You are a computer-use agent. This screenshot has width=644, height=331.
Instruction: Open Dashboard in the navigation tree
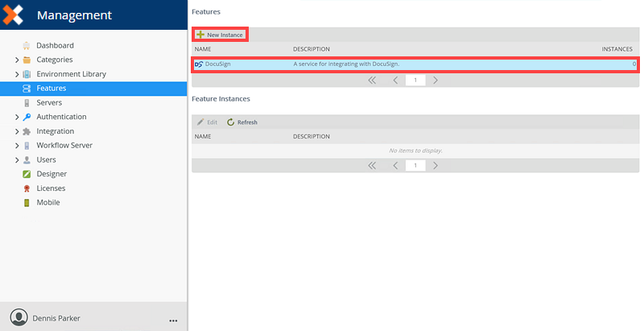tap(55, 46)
